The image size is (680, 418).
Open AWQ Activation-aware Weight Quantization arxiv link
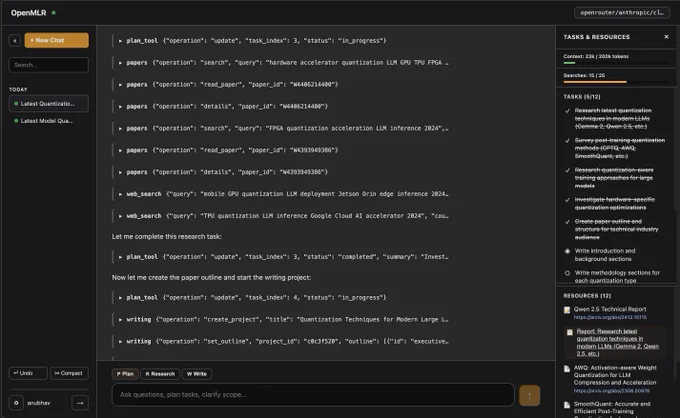pos(611,391)
